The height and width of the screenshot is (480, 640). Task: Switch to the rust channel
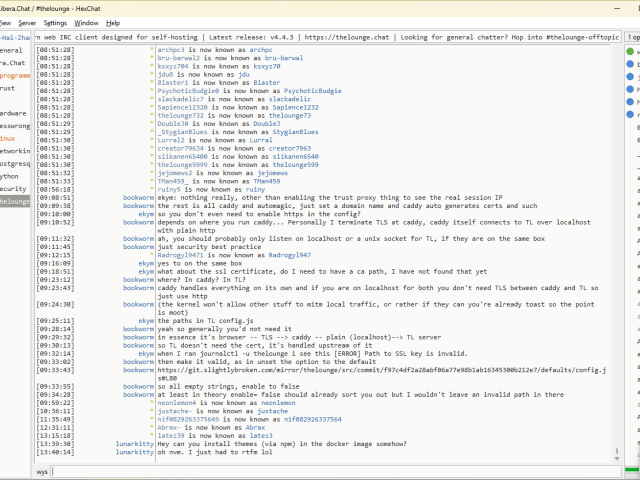(x=8, y=88)
